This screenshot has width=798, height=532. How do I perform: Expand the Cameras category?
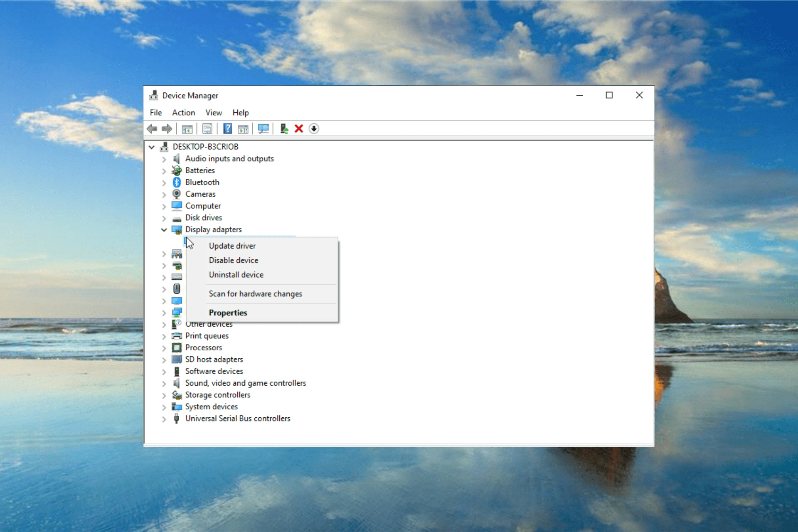click(164, 195)
